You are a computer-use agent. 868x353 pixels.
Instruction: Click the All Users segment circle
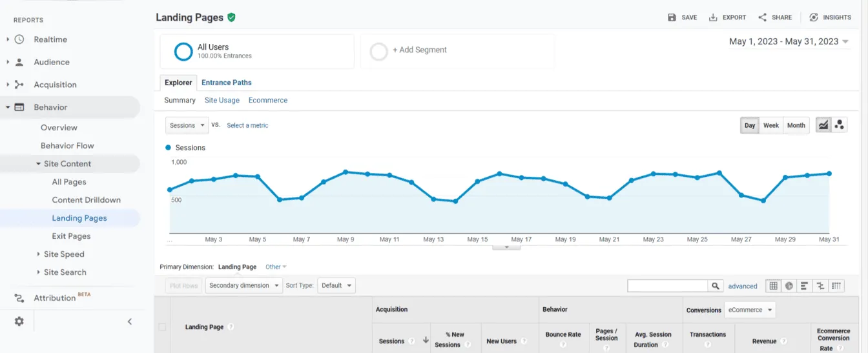point(183,52)
